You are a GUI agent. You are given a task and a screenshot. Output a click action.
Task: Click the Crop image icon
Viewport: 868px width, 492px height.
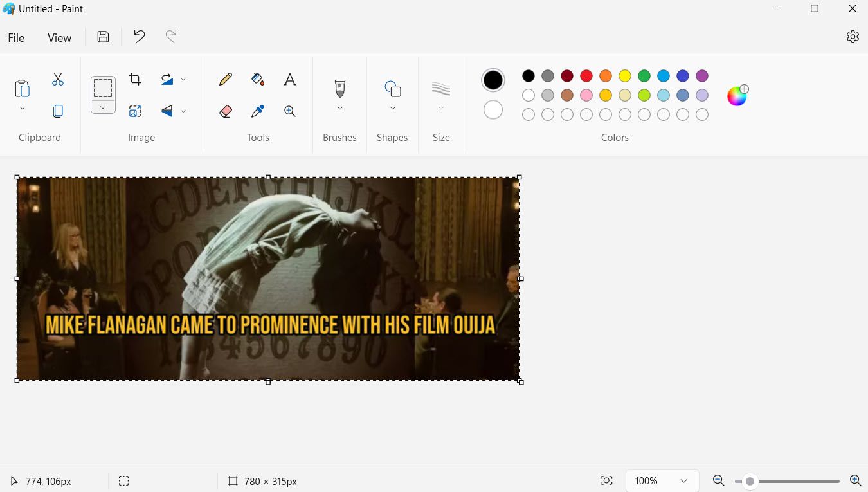135,79
